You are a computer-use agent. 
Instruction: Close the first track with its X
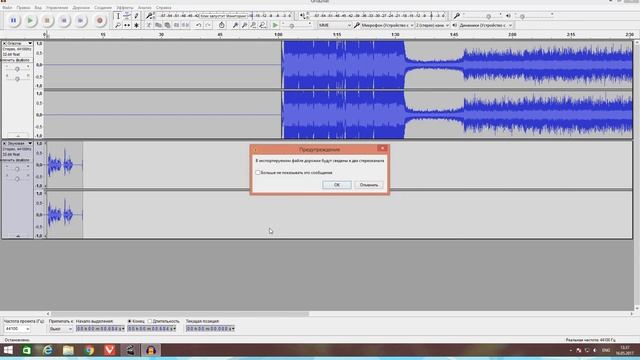[x=5, y=43]
